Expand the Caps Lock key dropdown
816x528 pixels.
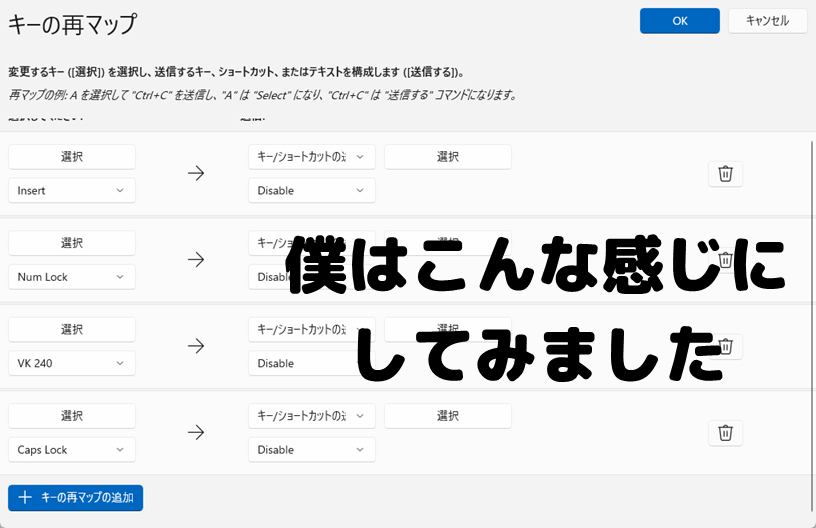[x=71, y=450]
